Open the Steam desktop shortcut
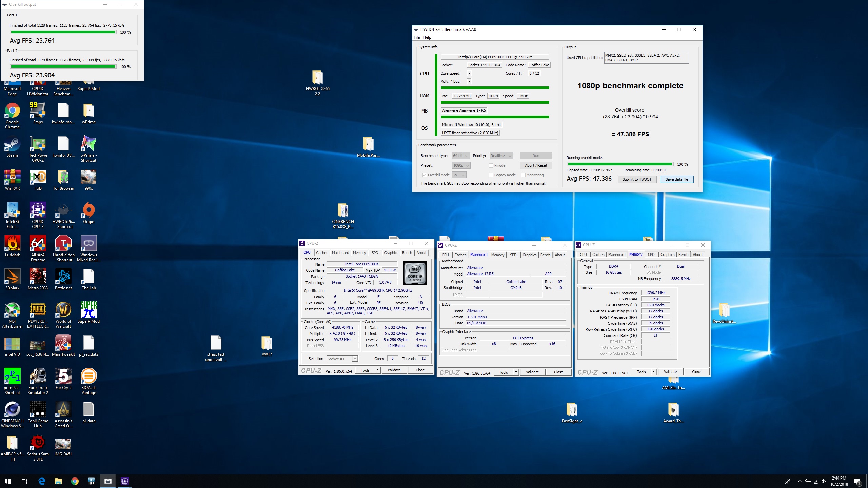 (13, 147)
